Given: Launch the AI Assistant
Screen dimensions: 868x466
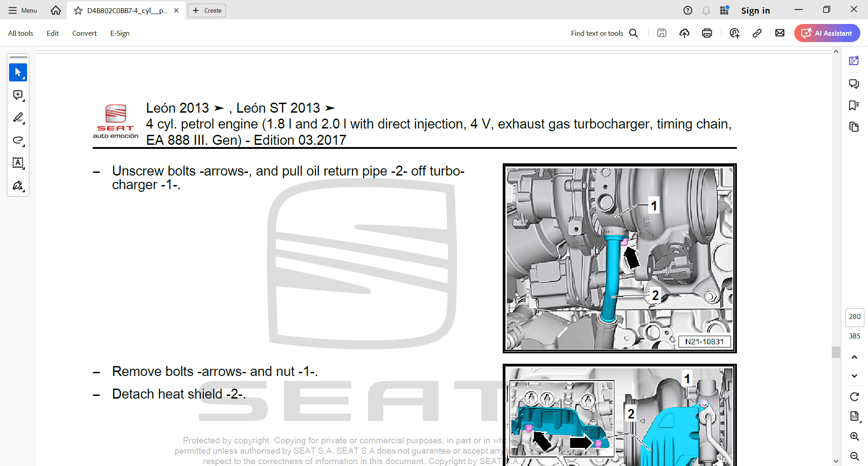Looking at the screenshot, I should pos(827,33).
